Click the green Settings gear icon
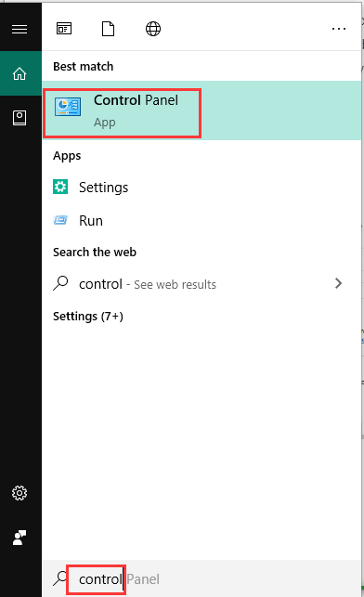 [60, 187]
